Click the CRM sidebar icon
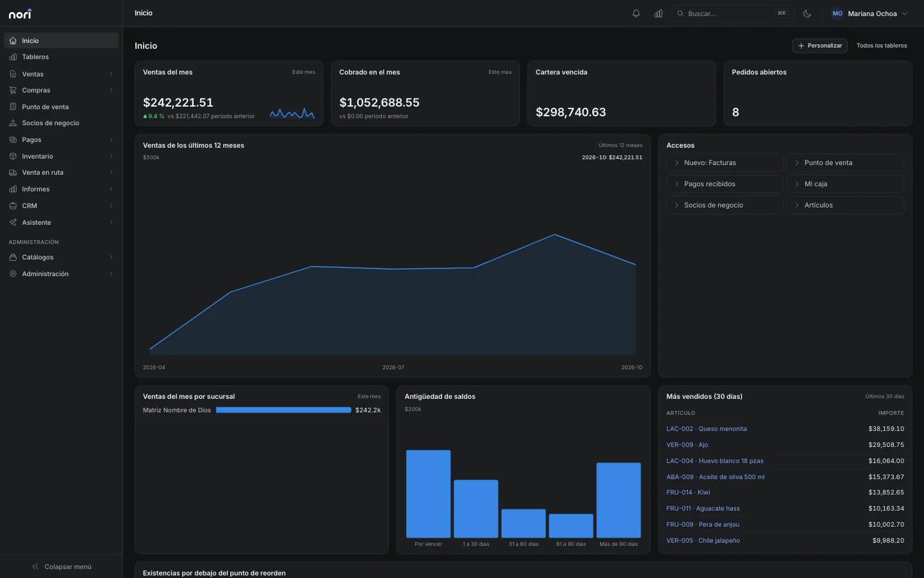The height and width of the screenshot is (578, 924). click(13, 206)
